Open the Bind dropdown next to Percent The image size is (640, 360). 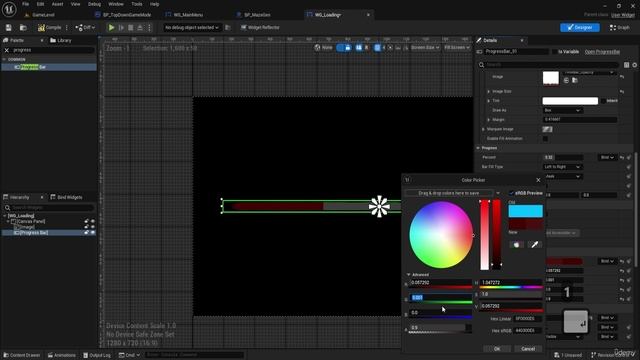click(x=607, y=157)
